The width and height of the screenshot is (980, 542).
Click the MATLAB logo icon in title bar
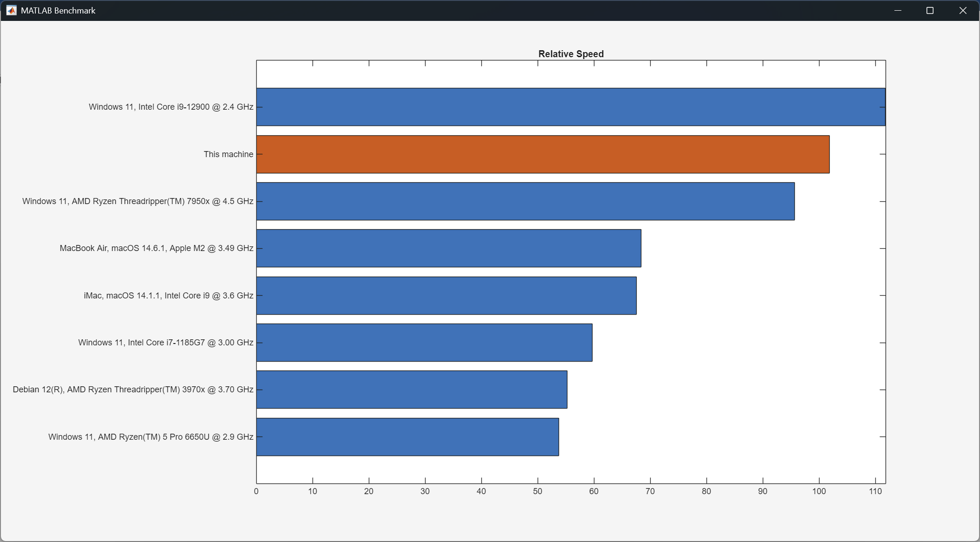pyautogui.click(x=12, y=10)
